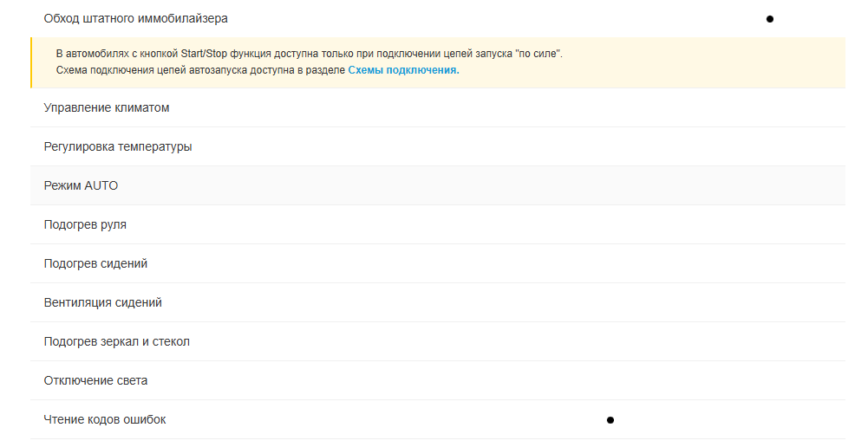Image resolution: width=868 pixels, height=447 pixels.
Task: Click the Подогрев сидений row label
Action: click(95, 263)
